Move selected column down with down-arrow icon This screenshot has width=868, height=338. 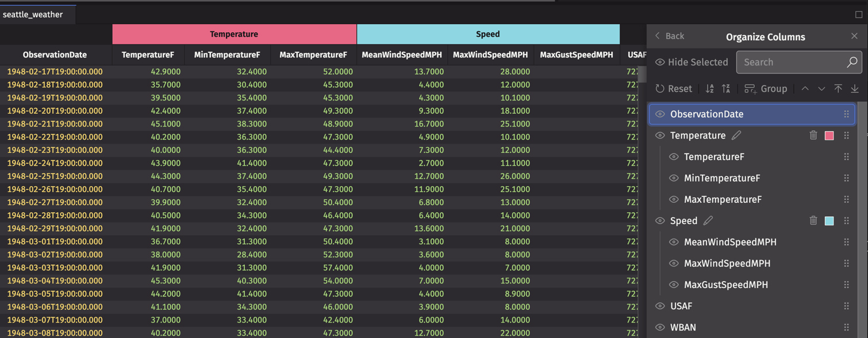point(821,89)
